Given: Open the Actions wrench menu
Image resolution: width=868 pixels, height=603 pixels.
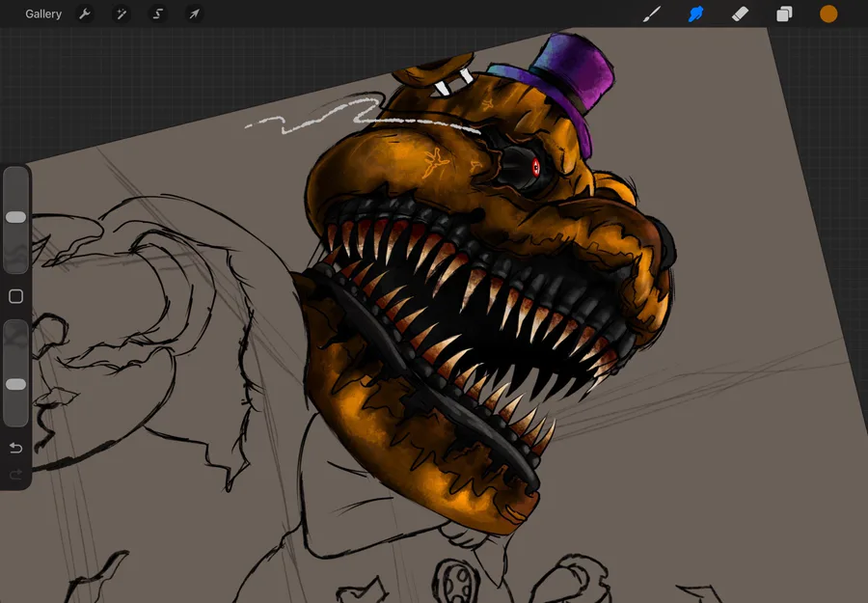Looking at the screenshot, I should (85, 14).
